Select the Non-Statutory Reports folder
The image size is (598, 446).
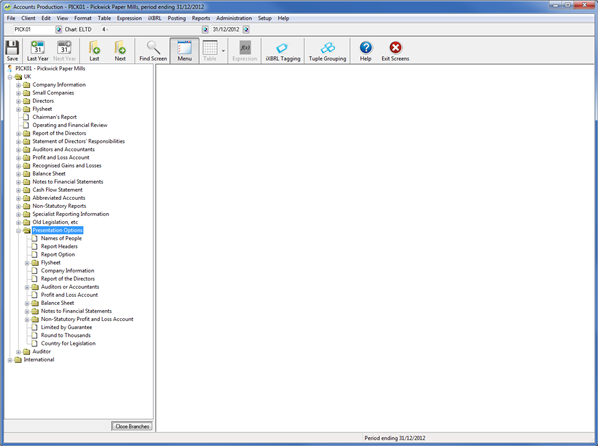coord(59,206)
